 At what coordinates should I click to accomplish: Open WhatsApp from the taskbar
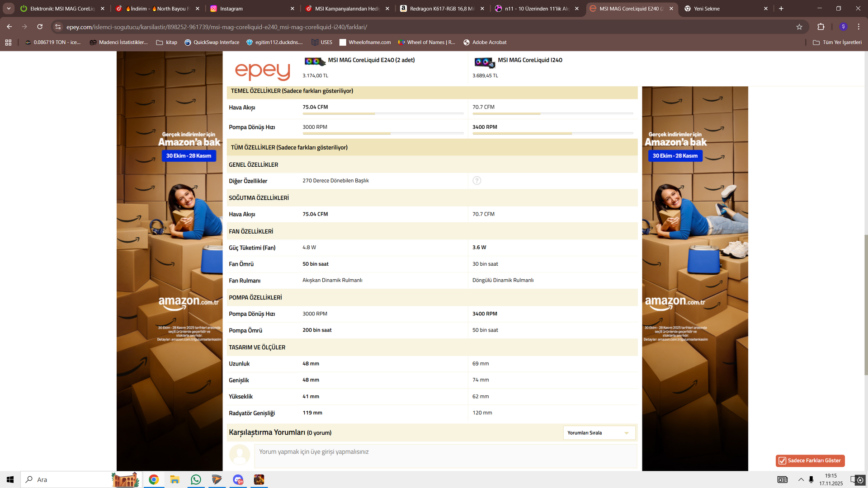coord(196,479)
